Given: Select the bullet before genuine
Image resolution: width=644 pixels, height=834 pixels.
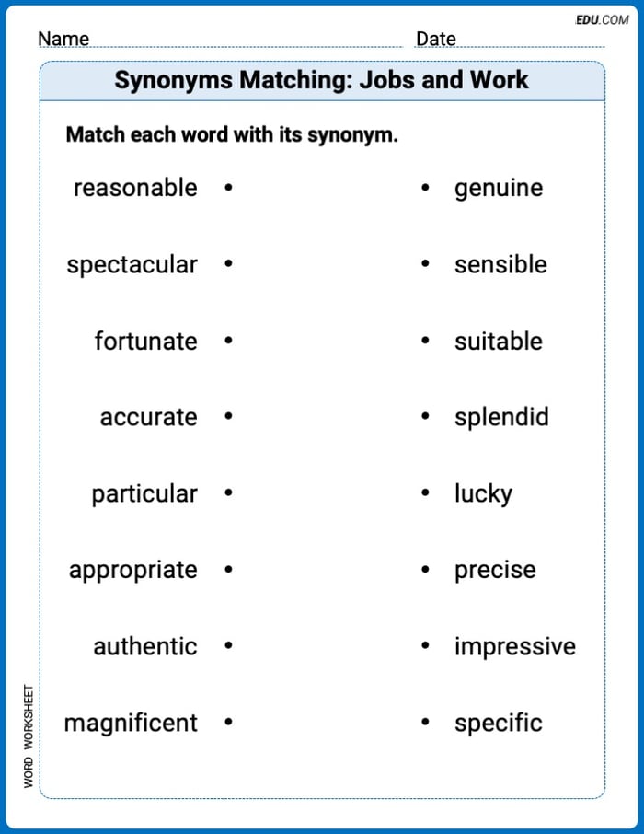Looking at the screenshot, I should pyautogui.click(x=425, y=188).
